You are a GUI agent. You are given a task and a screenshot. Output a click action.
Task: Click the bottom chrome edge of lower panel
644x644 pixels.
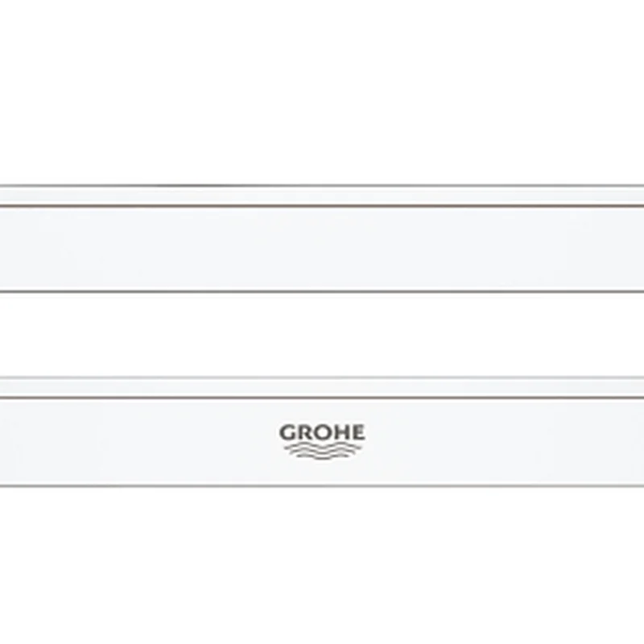pos(322,485)
